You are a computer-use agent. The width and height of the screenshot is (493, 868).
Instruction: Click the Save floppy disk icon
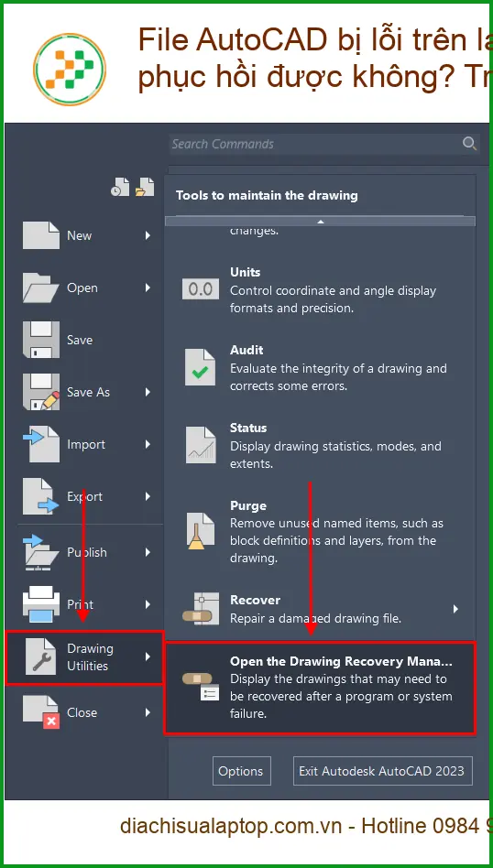click(x=41, y=340)
